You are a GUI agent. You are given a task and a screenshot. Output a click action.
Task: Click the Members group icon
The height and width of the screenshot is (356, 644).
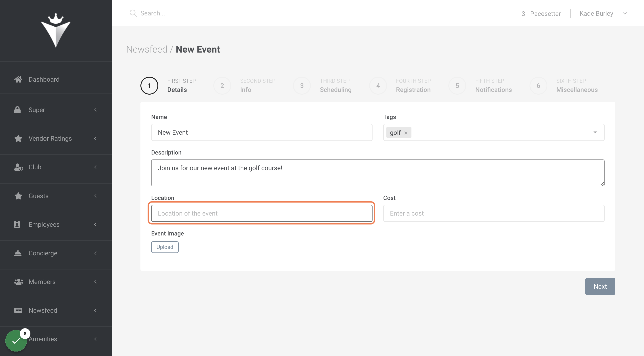point(19,282)
